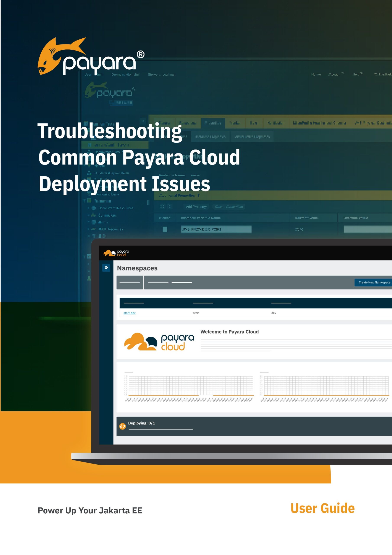The image size is (392, 555).
Task: Expand the sidebar with double-chevron button
Action: click(106, 268)
